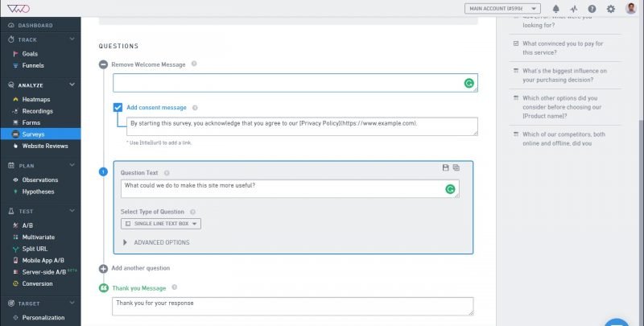Edit the Question Text field
The height and width of the screenshot is (326, 644).
click(x=290, y=189)
